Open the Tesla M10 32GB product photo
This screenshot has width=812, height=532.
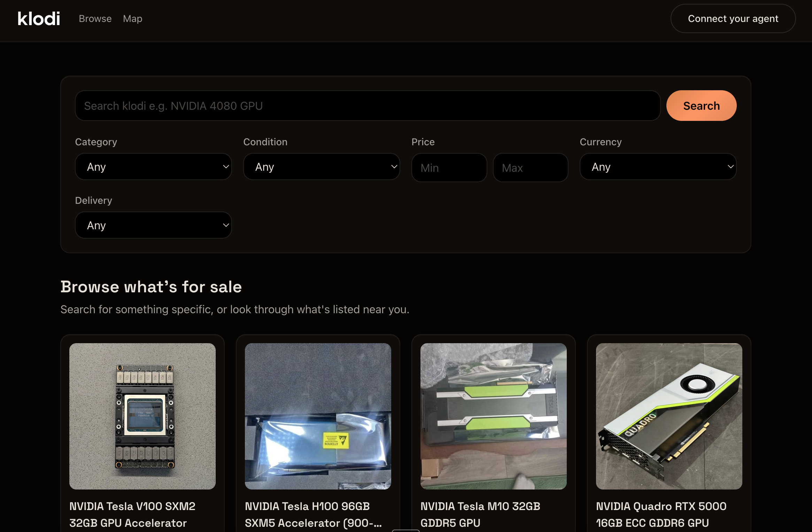(x=494, y=416)
